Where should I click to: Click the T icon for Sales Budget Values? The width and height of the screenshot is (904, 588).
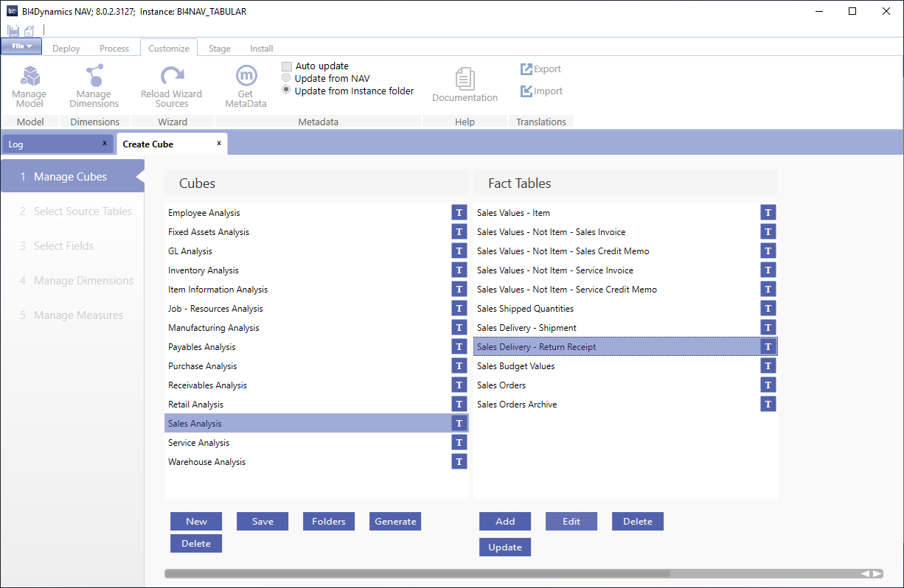[768, 366]
